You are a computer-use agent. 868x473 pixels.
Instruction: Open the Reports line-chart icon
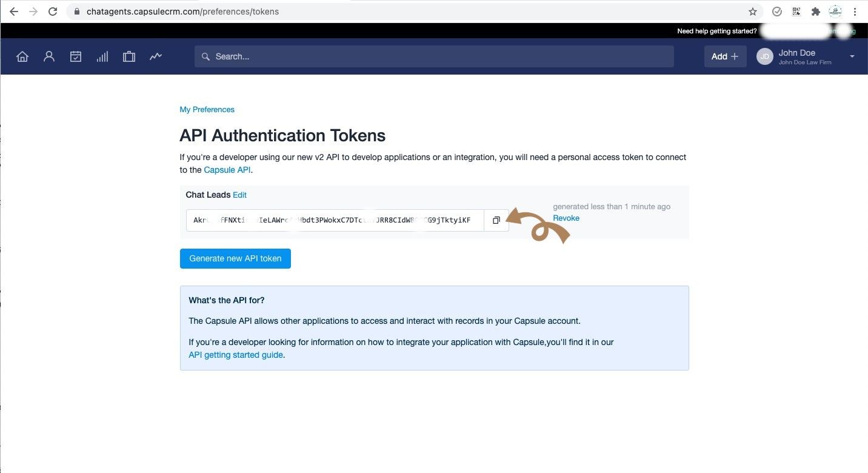coord(156,56)
